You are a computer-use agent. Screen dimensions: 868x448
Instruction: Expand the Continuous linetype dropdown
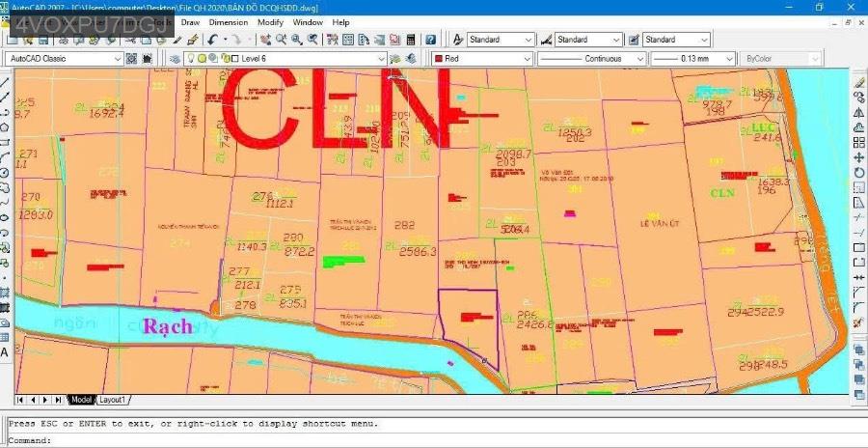[639, 59]
